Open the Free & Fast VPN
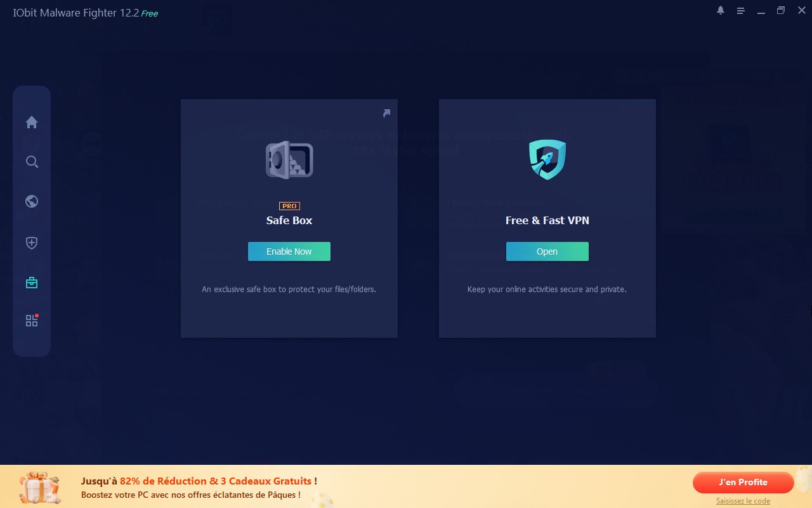The image size is (812, 508). tap(547, 251)
